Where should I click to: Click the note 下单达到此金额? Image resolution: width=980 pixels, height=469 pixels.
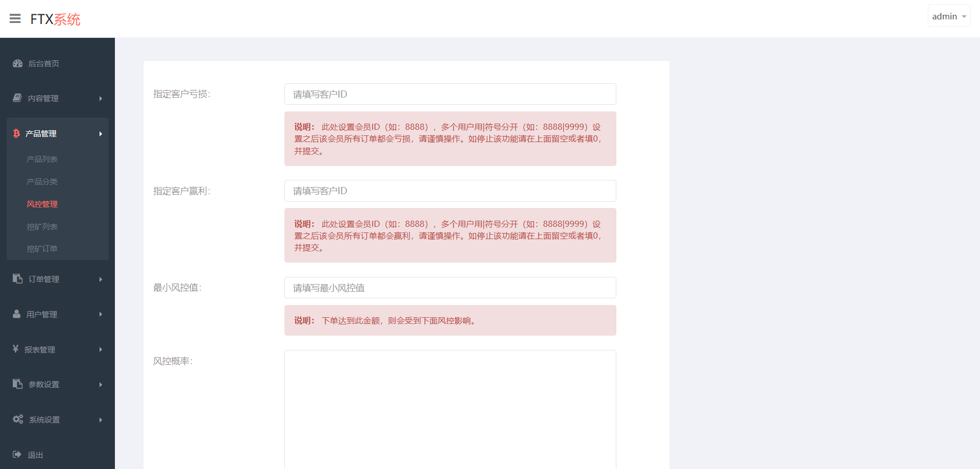[x=450, y=320]
